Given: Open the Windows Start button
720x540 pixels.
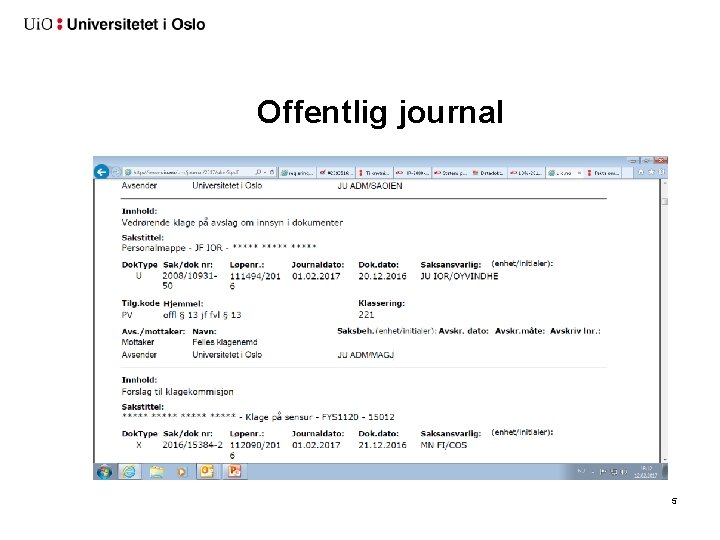Looking at the screenshot, I should (104, 472).
